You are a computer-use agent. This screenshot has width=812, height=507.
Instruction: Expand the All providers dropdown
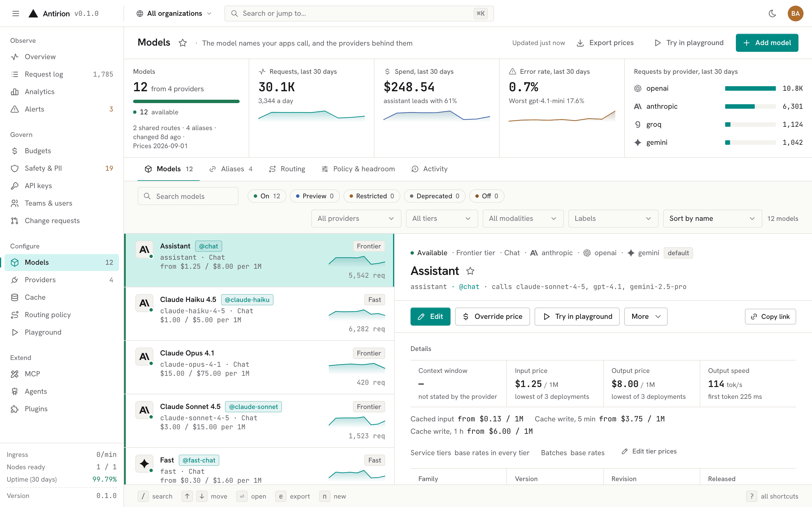356,219
